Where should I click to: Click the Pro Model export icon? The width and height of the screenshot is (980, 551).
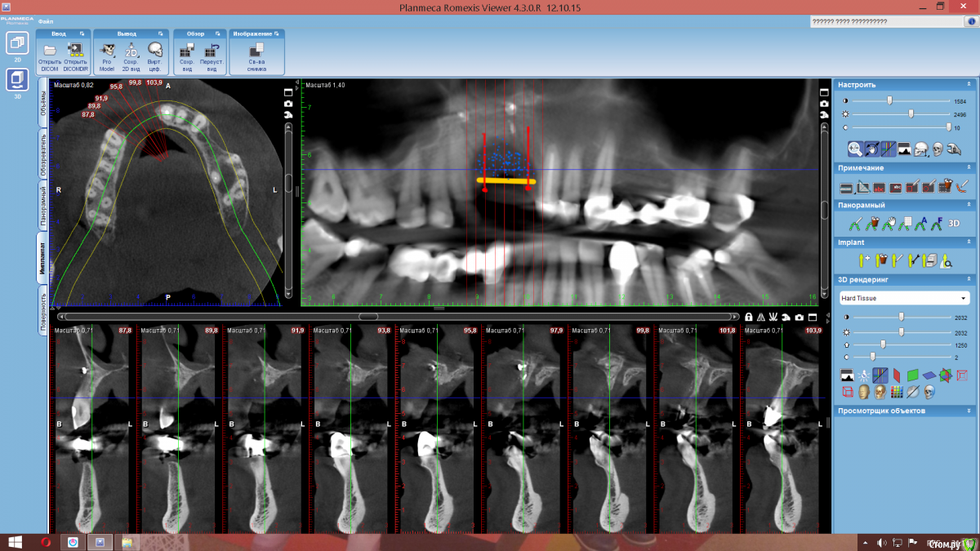106,55
